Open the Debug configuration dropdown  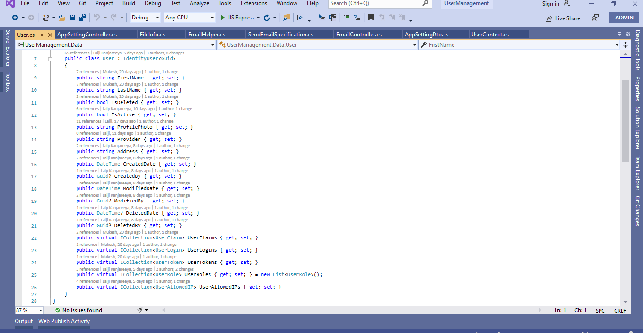146,18
